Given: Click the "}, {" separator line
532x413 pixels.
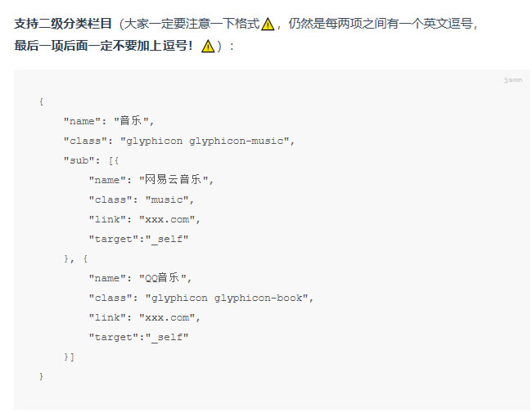Looking at the screenshot, I should tap(76, 258).
